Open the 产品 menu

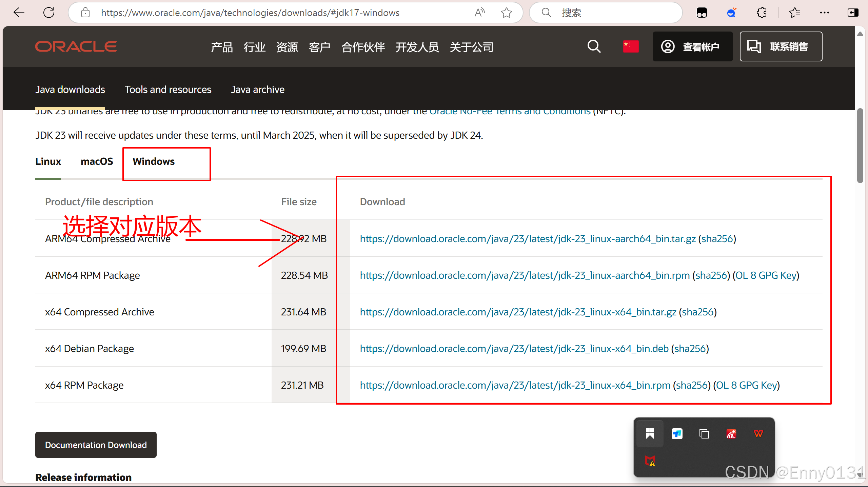(222, 47)
